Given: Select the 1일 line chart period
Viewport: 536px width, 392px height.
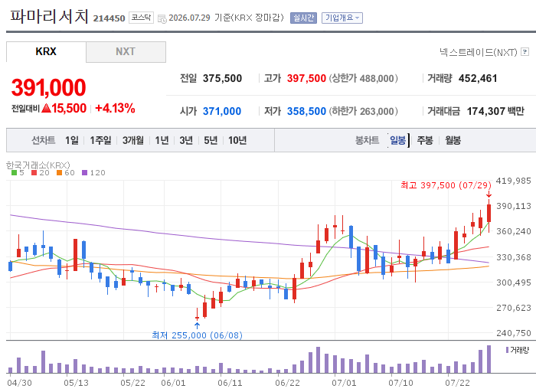Looking at the screenshot, I should [x=72, y=140].
